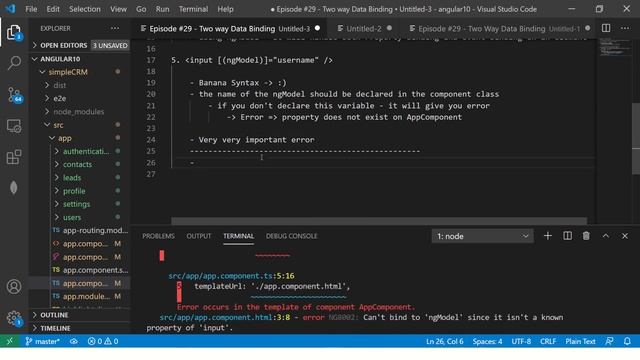Expand the Outline section
The height and width of the screenshot is (360, 640).
pyautogui.click(x=80, y=315)
